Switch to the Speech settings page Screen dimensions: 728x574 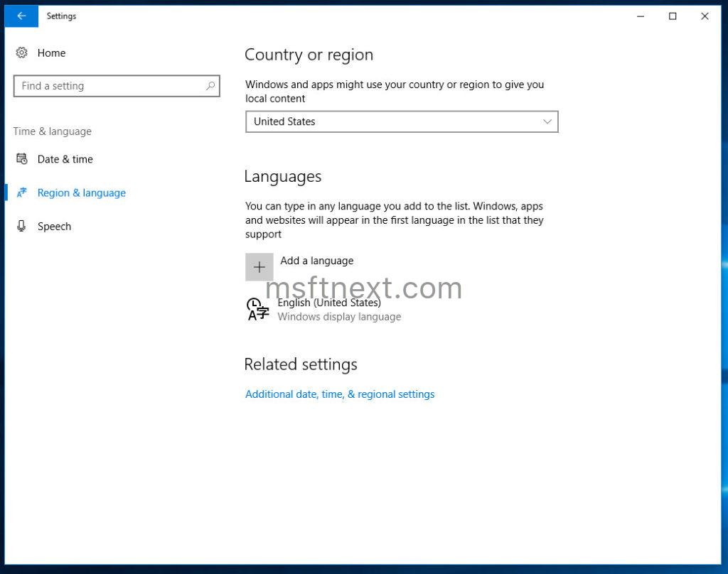[54, 226]
